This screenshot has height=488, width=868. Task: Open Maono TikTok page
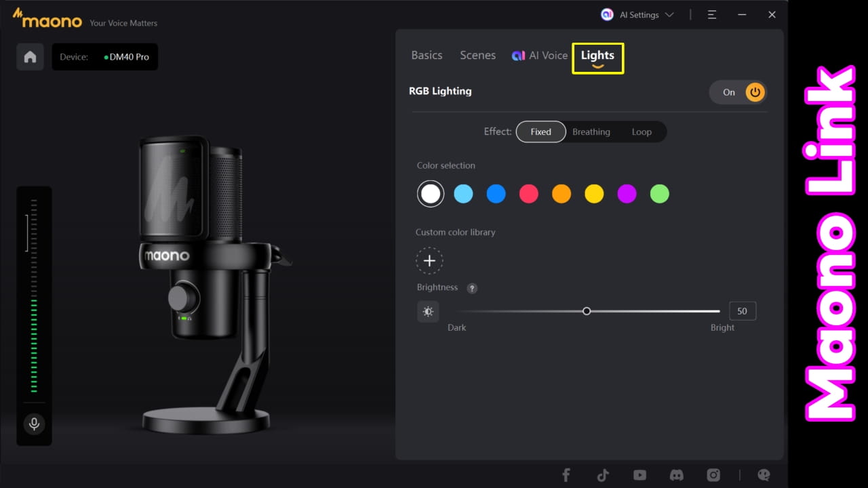click(603, 475)
